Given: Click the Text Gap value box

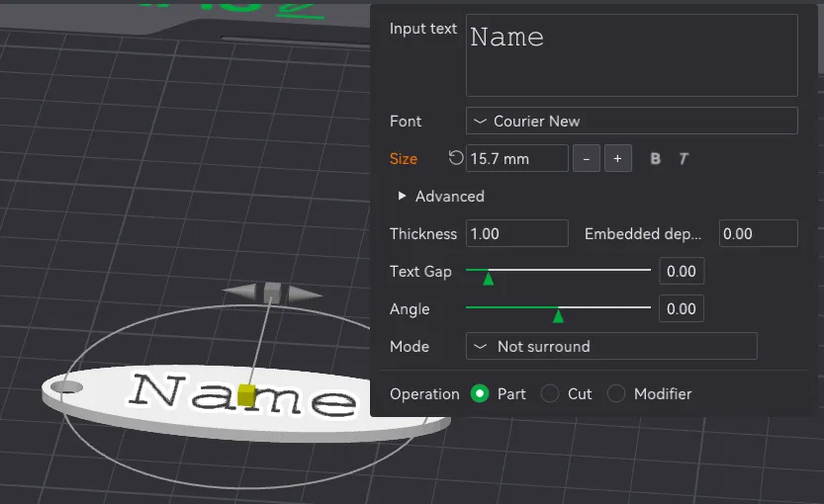Looking at the screenshot, I should (x=682, y=272).
